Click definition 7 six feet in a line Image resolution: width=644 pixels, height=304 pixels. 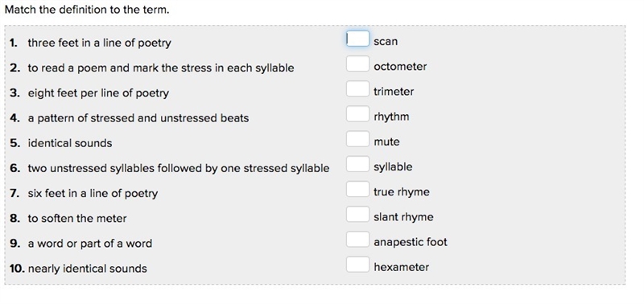(93, 194)
